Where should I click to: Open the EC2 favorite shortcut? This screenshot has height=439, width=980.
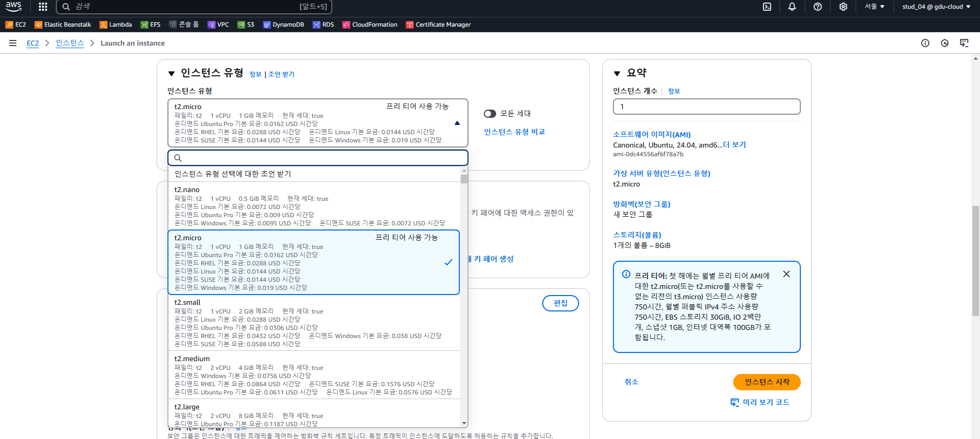[15, 25]
